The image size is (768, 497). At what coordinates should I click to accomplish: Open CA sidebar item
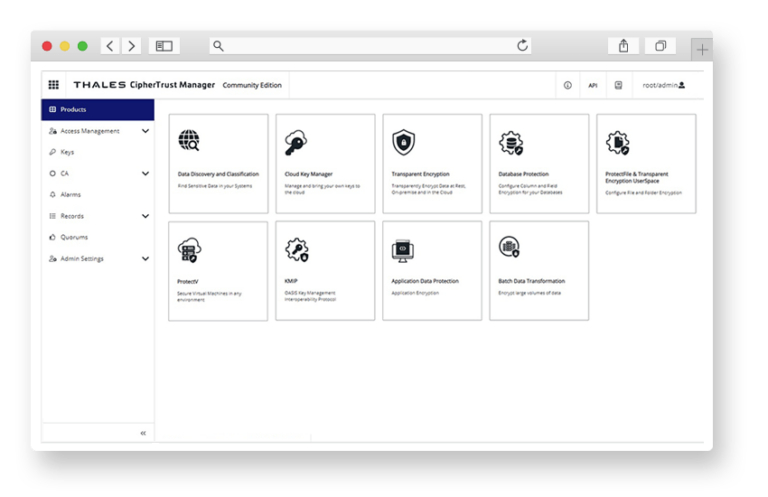coord(64,173)
